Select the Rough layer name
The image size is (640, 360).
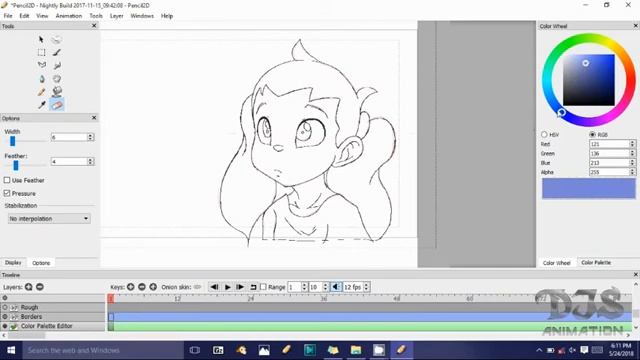pos(29,307)
